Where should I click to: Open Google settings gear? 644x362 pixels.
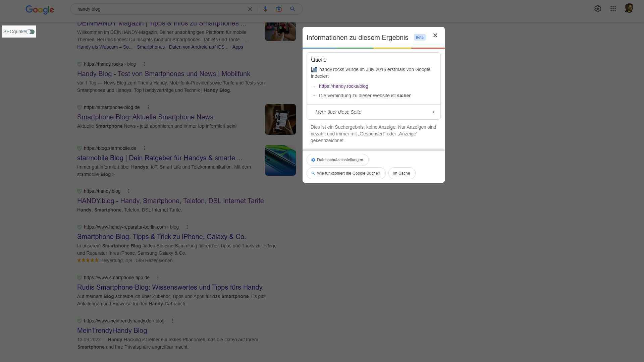click(598, 9)
